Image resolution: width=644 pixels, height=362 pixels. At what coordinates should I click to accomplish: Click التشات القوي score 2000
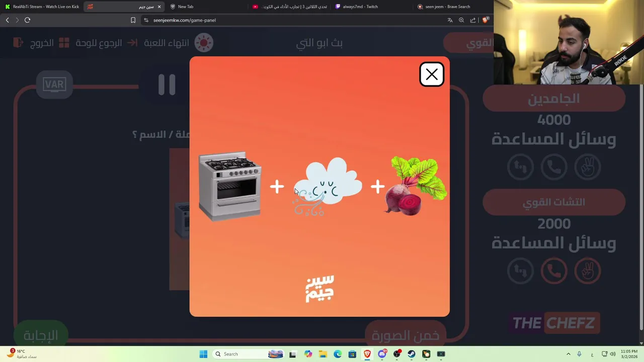554,224
